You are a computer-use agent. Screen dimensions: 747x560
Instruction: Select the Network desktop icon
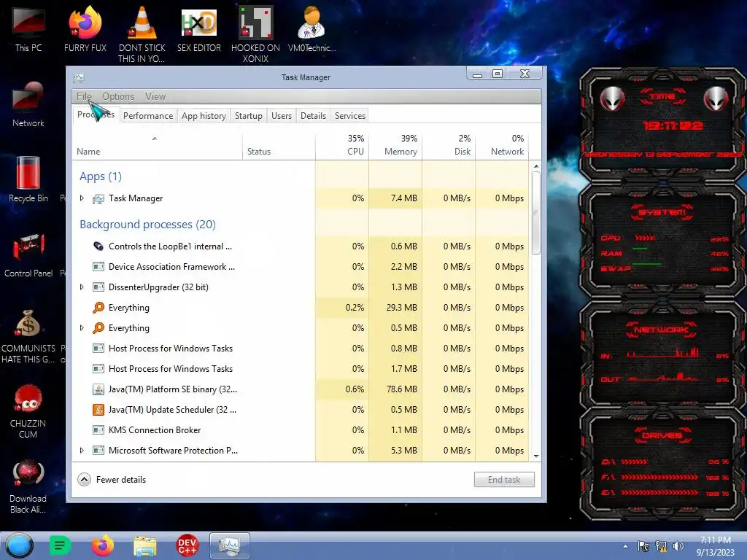pyautogui.click(x=28, y=105)
